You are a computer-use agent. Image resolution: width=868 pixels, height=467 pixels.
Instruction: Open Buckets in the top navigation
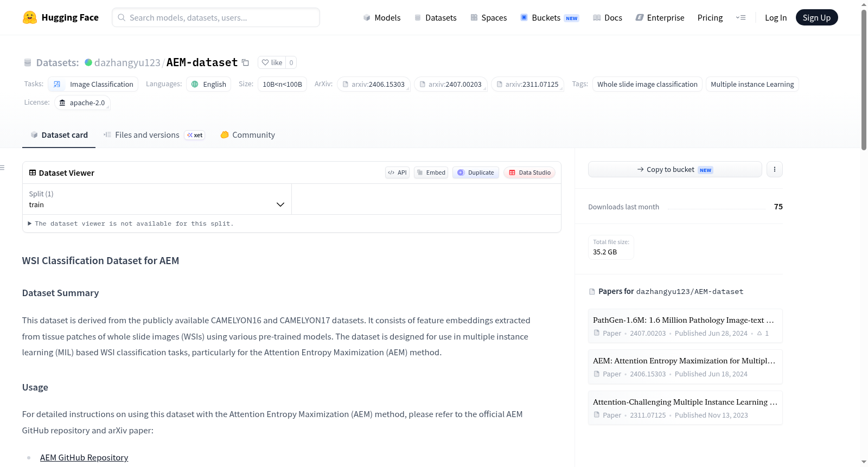click(x=550, y=17)
